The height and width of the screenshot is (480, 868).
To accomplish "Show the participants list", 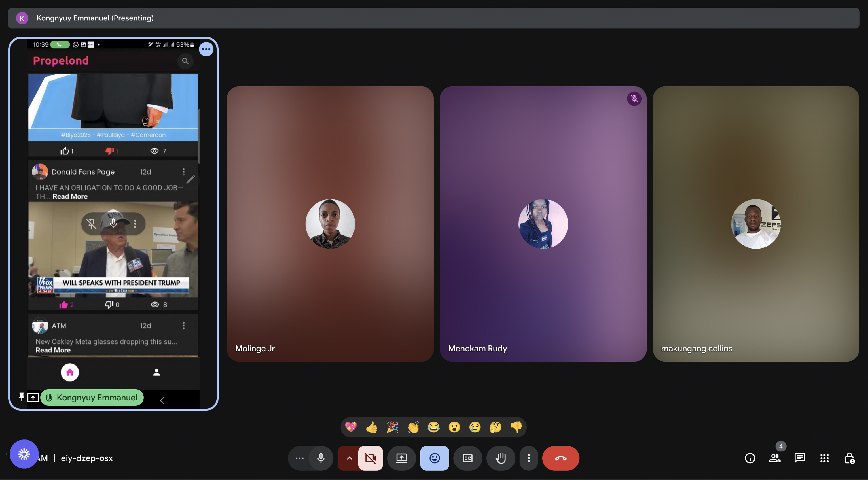I will point(774,458).
